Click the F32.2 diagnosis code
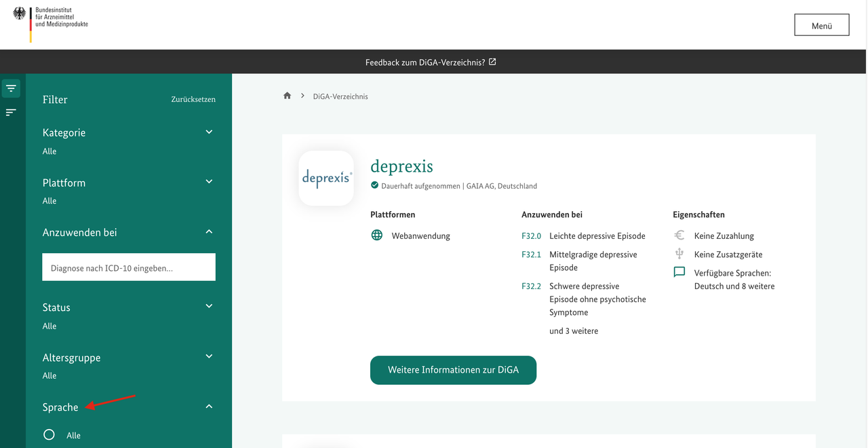The image size is (868, 448). tap(531, 286)
